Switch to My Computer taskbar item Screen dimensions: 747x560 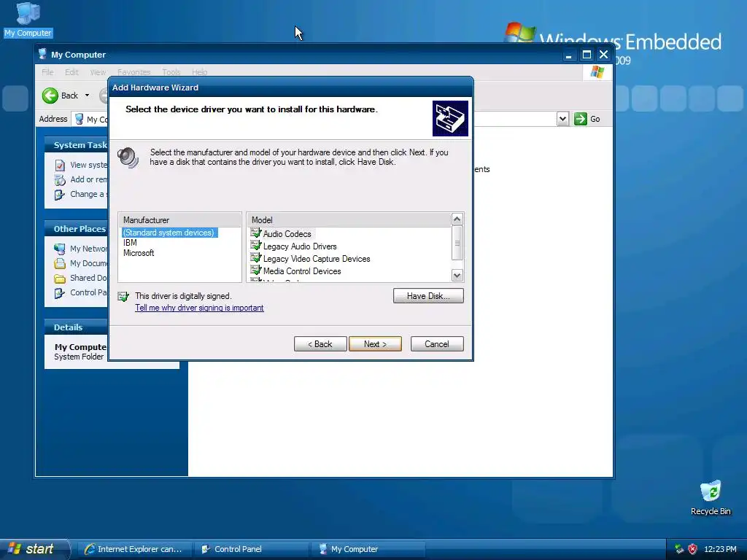368,549
